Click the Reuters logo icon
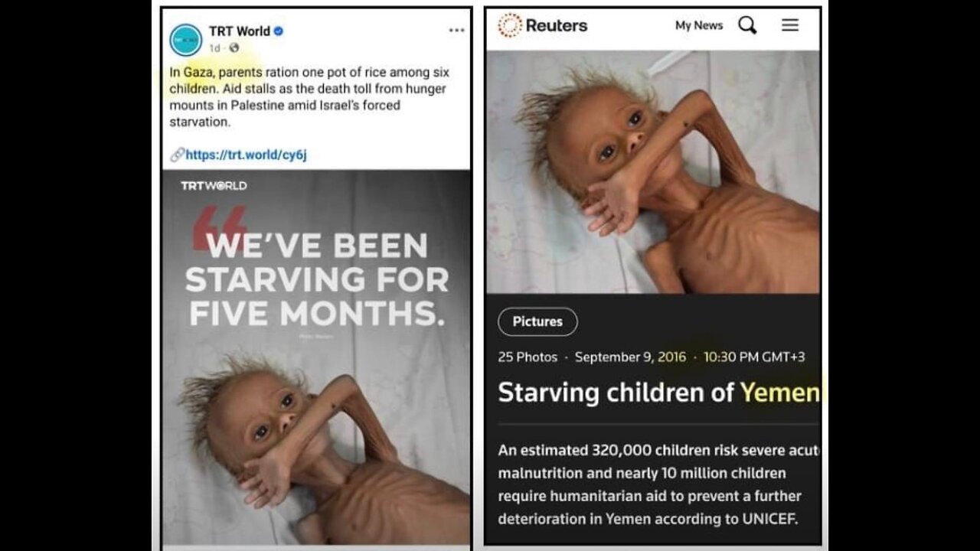This screenshot has height=551, width=980. click(x=509, y=25)
